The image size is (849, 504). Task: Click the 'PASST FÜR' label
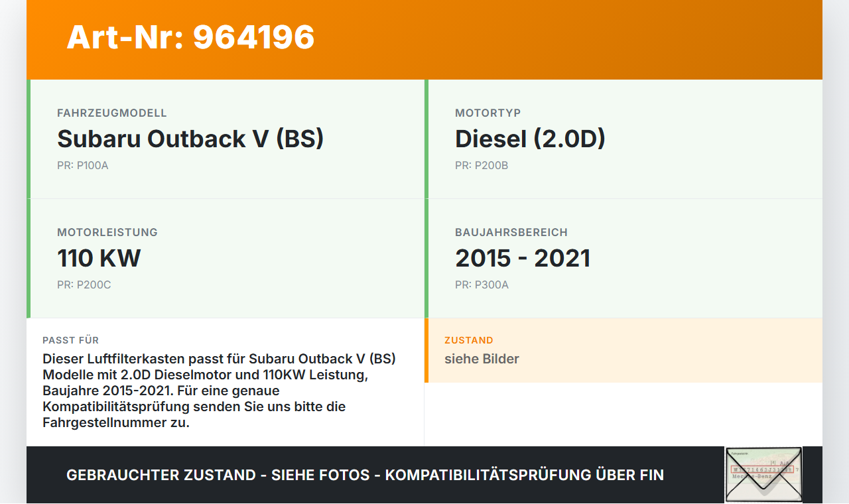[x=71, y=340]
